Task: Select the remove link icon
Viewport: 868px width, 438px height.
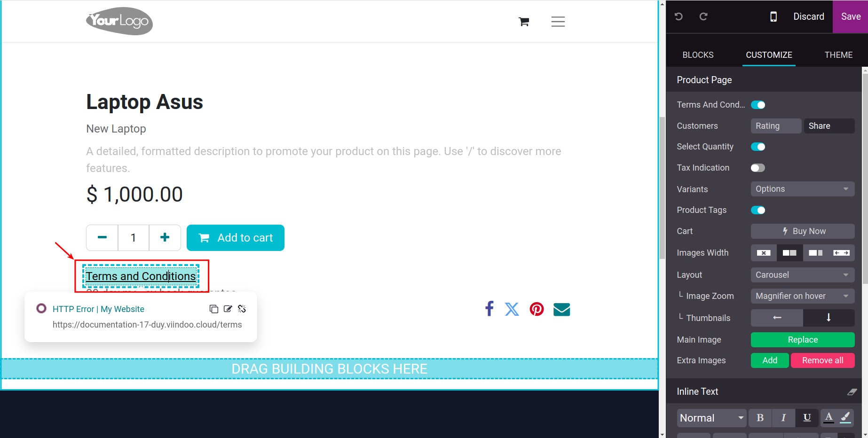Action: pos(242,309)
